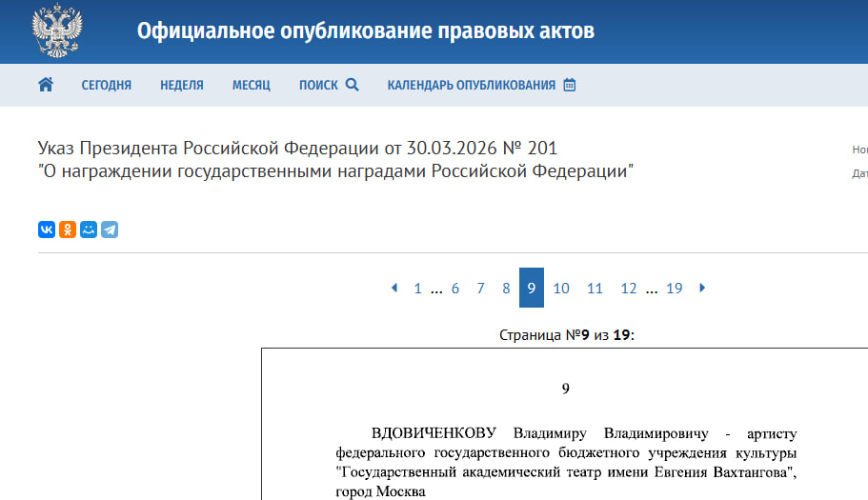This screenshot has height=500, width=868.
Task: Share via the Moi Mir smiley icon
Action: tap(89, 230)
